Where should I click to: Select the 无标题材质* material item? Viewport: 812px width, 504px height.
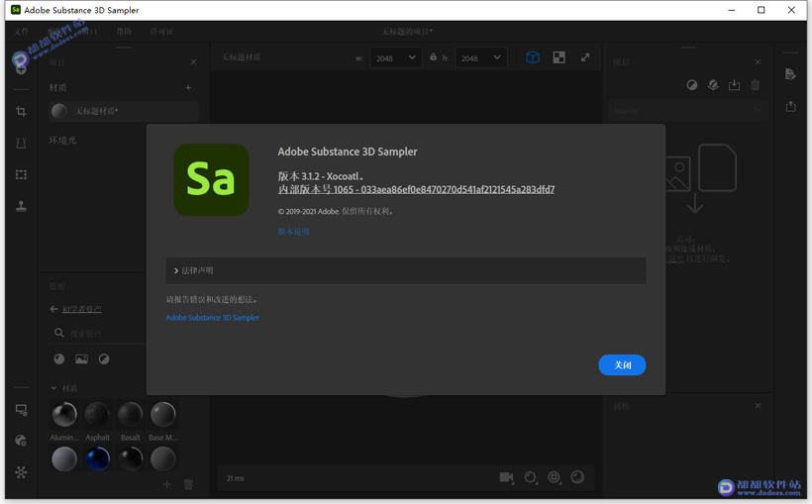(124, 111)
